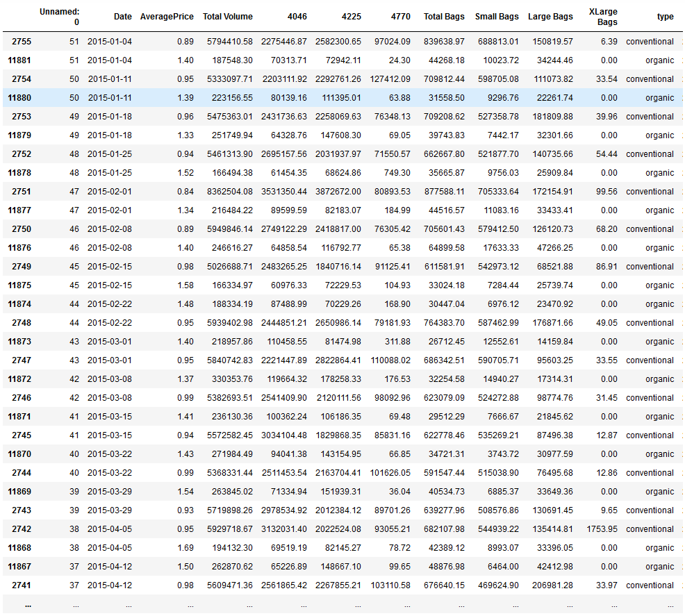Click the Total Bags column header
This screenshot has width=685, height=616.
[444, 17]
